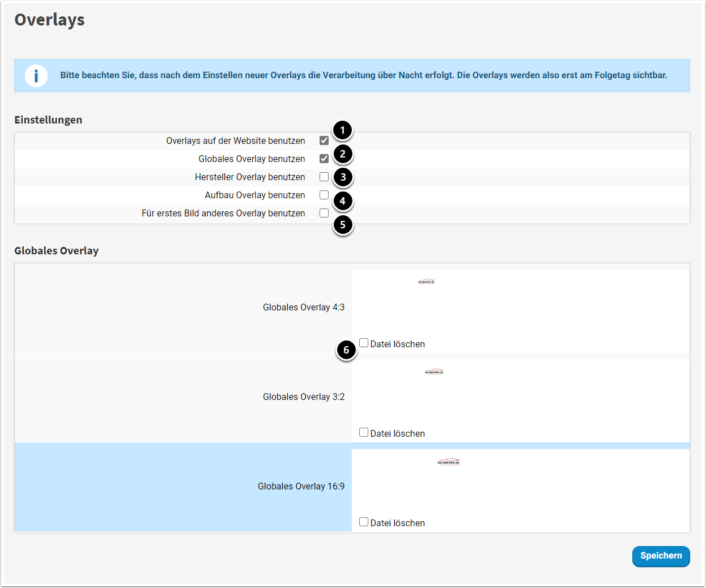The width and height of the screenshot is (706, 588).
Task: Click the number 2 annotation badge
Action: click(x=342, y=154)
